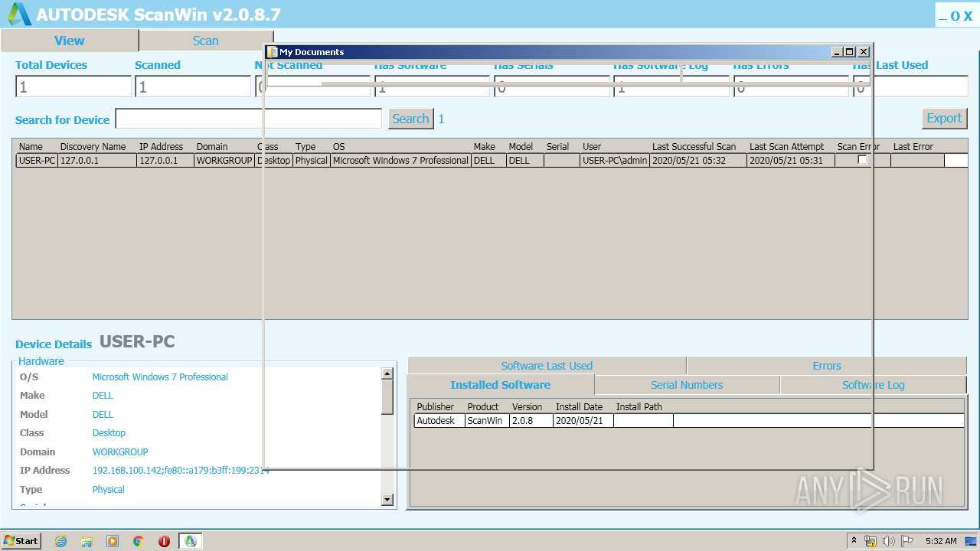Focus the Search for Device input field
Viewport: 980px width, 551px height.
pos(248,119)
